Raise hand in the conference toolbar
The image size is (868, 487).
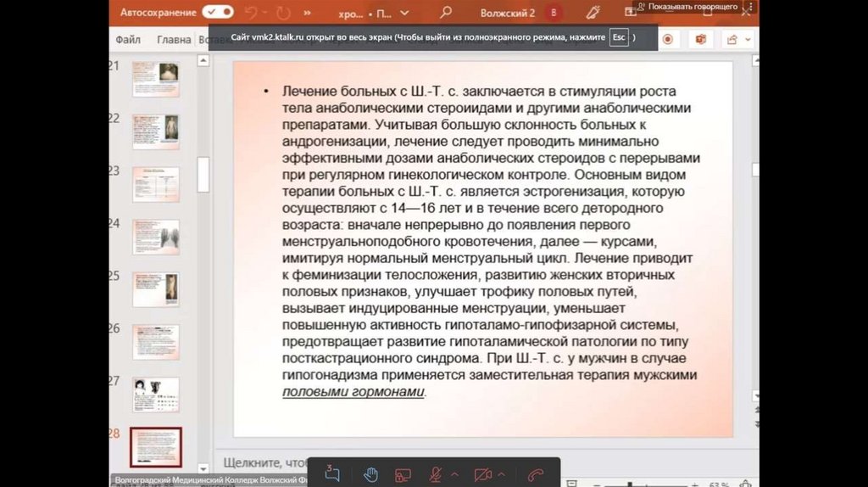pos(370,474)
